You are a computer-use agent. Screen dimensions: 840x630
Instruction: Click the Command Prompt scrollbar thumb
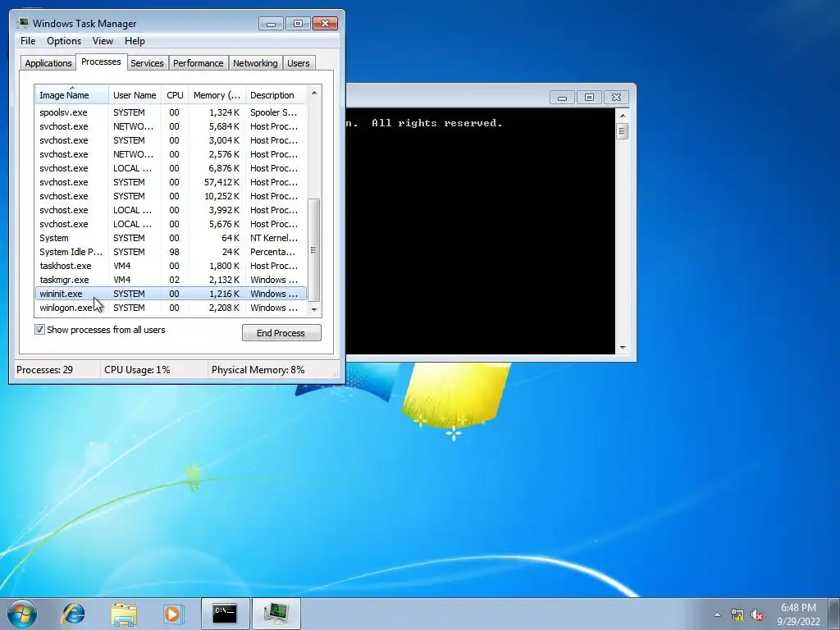(622, 131)
